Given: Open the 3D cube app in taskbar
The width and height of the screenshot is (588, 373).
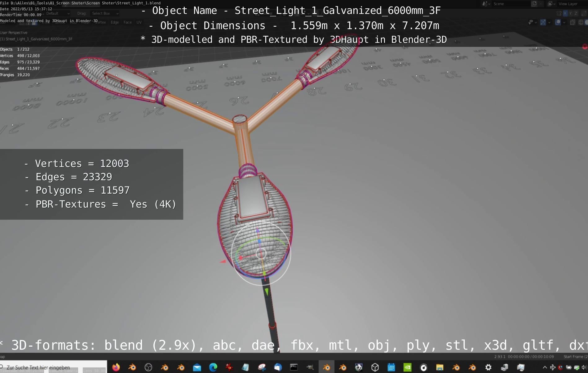Looking at the screenshot, I should click(375, 367).
